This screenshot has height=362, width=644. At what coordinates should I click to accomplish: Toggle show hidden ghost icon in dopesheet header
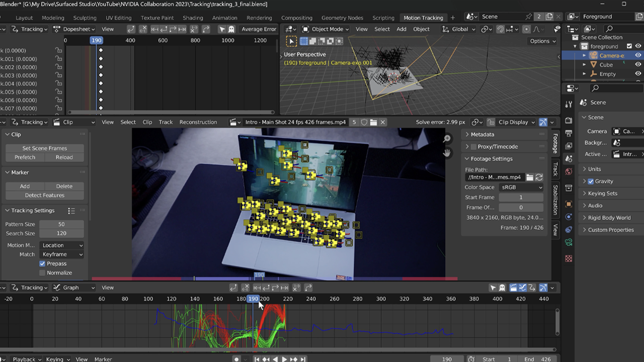[231, 29]
